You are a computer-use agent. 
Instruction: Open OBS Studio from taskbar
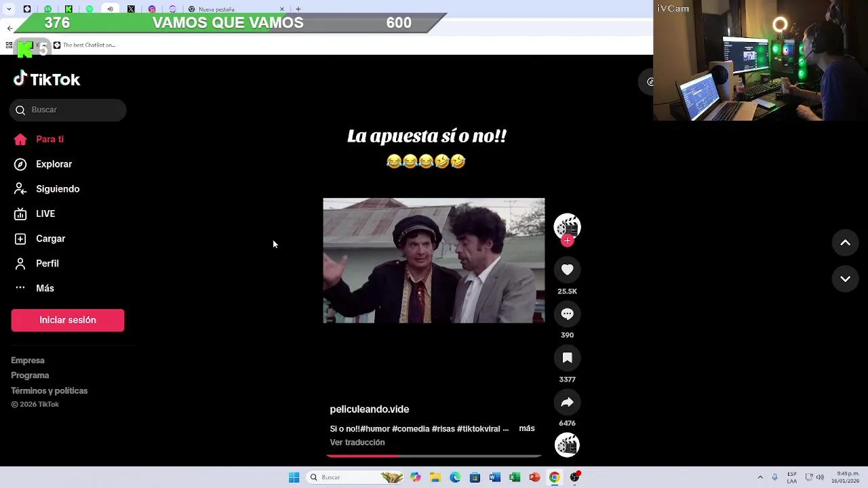coord(575,477)
